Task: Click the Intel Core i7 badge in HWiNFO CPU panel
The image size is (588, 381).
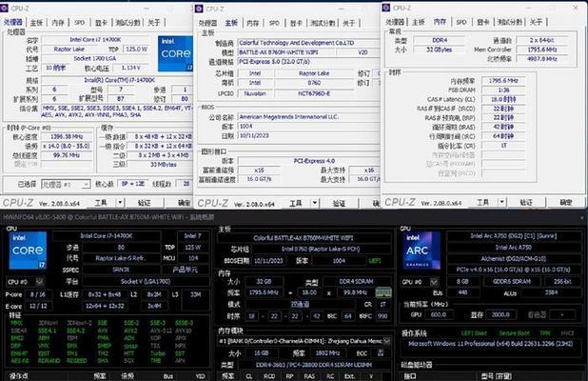Action: 29,250
